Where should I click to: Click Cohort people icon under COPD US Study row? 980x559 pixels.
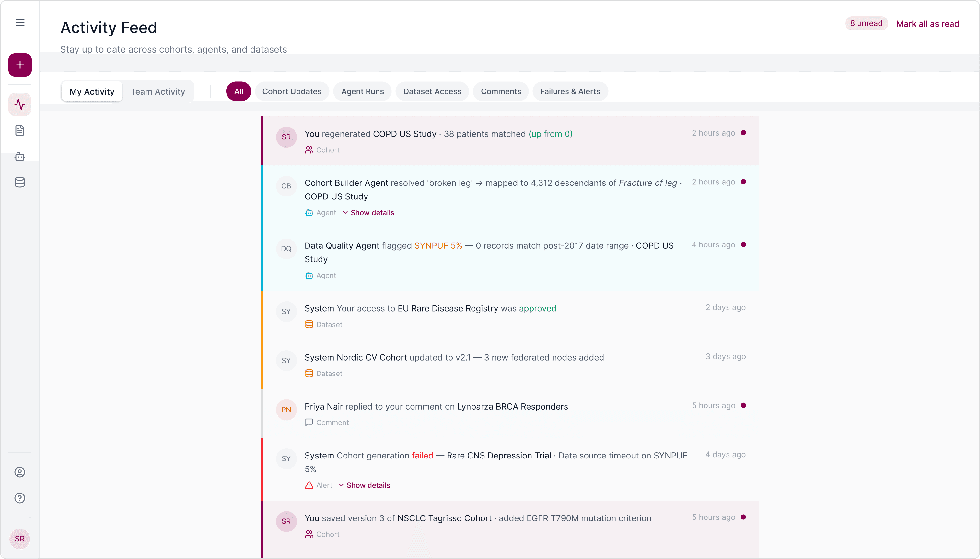[x=309, y=150]
